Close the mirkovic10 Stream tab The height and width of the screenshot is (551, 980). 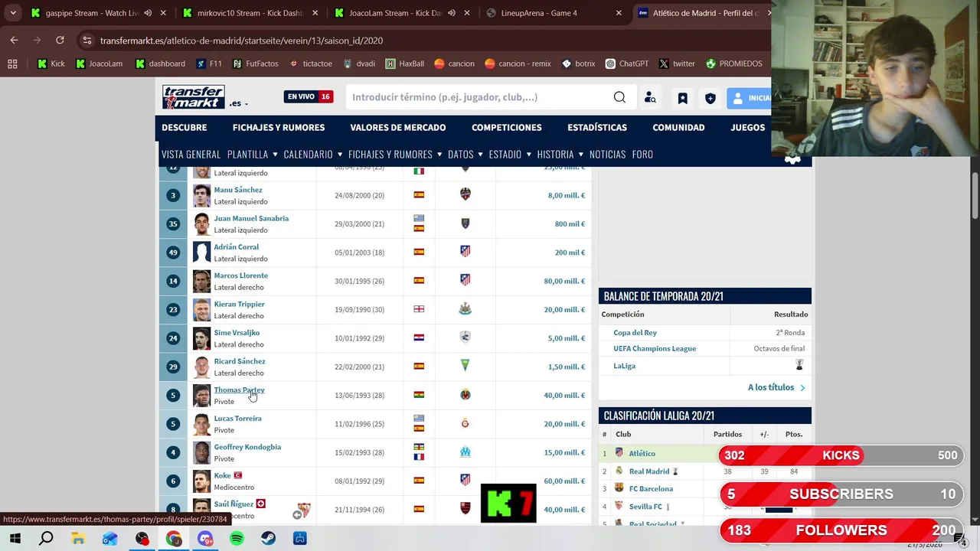coord(315,13)
